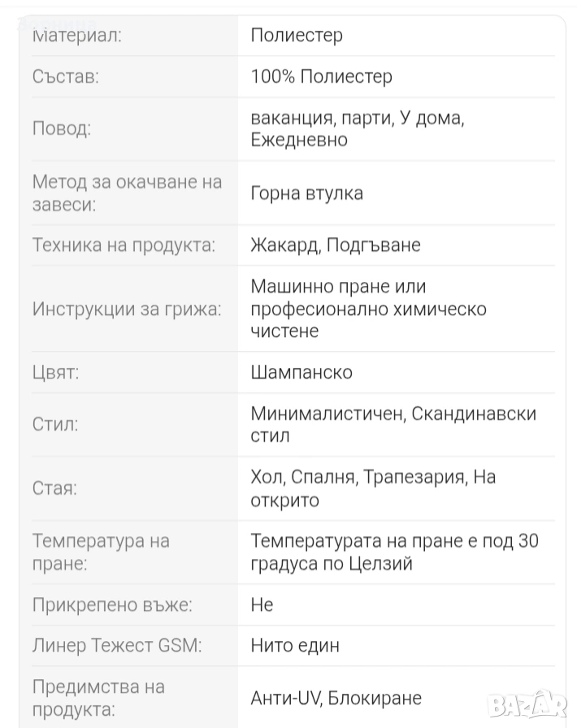Image resolution: width=577 pixels, height=728 pixels.
Task: Click 'Метод за окачване на завеси:' label
Action: pos(126,193)
